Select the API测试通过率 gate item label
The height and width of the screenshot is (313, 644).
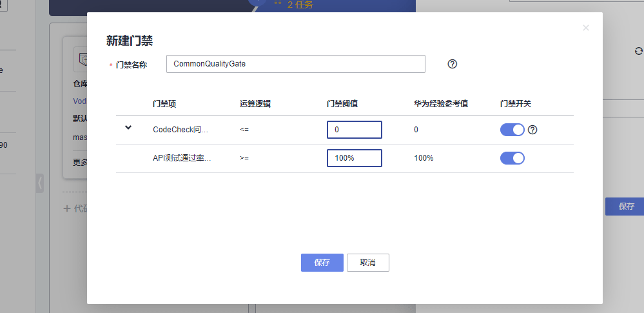pyautogui.click(x=182, y=158)
